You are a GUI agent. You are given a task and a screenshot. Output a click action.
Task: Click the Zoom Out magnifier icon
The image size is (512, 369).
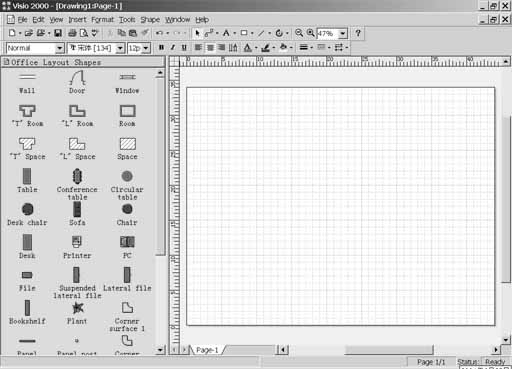coord(299,33)
